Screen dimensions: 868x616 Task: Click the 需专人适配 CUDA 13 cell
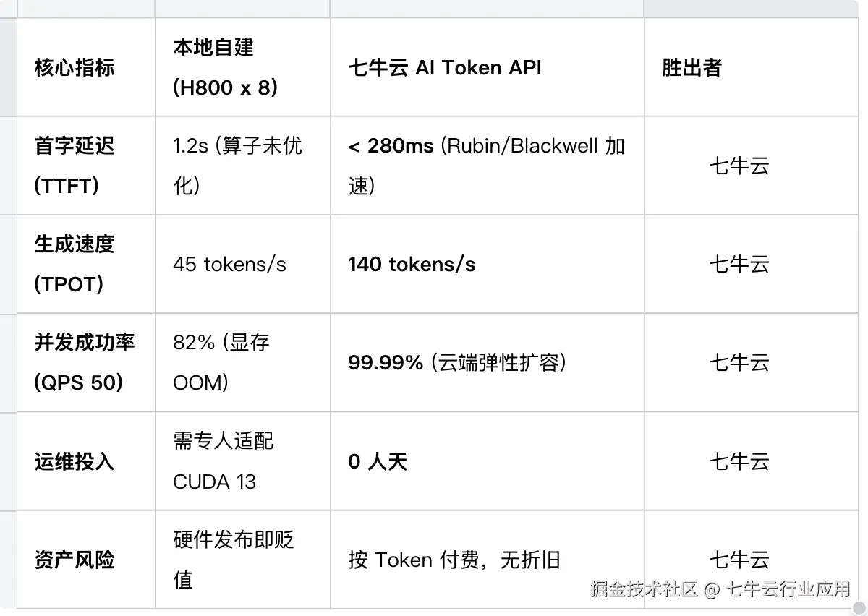[x=224, y=461]
